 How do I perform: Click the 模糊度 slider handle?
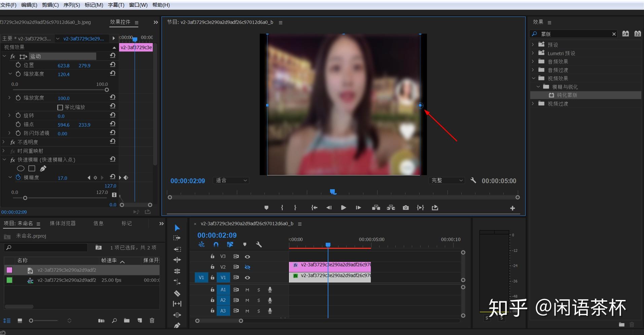(25, 198)
